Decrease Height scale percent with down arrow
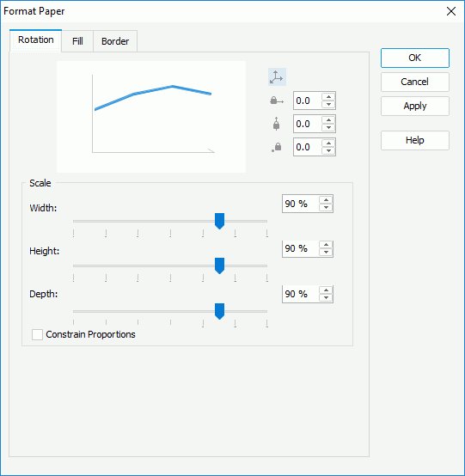 326,253
